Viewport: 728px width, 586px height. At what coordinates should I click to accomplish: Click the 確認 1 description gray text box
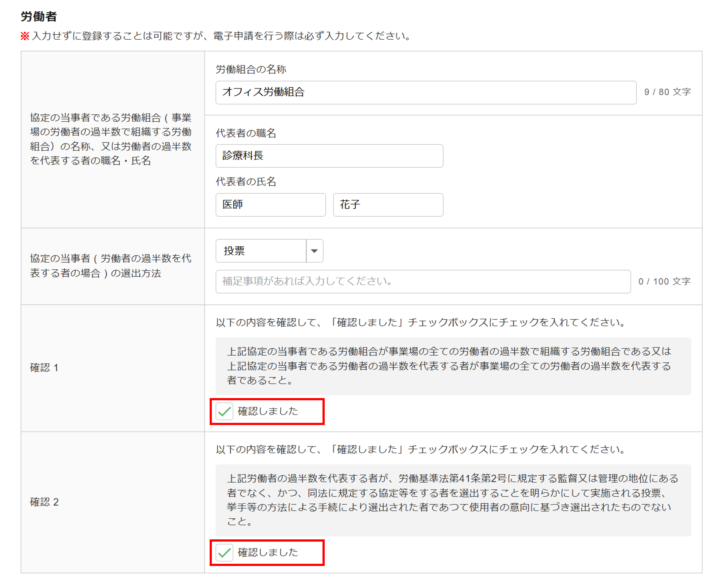[x=453, y=366]
